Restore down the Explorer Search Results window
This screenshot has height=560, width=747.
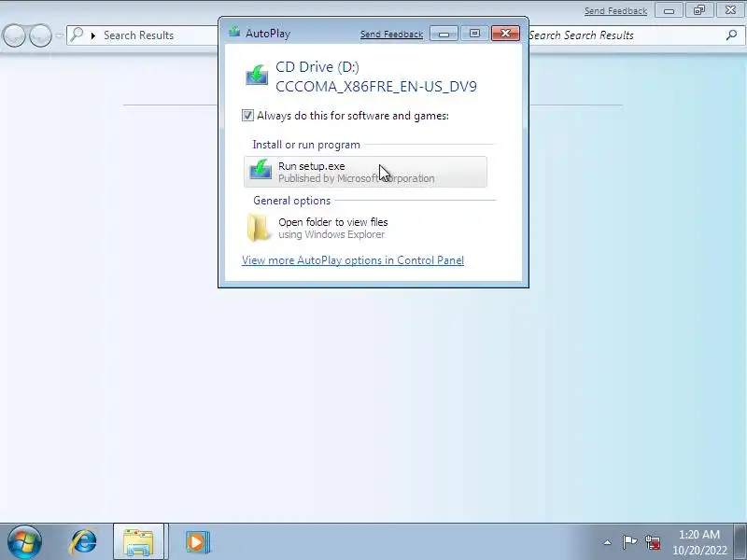coord(699,10)
